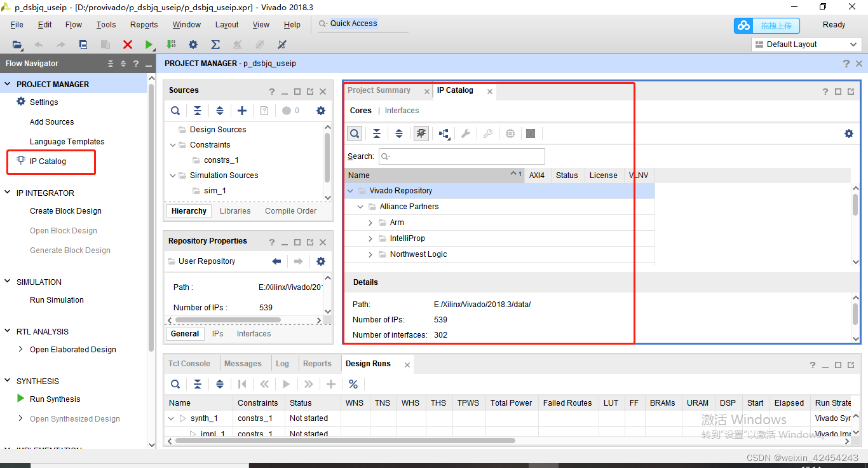This screenshot has height=468, width=868.
Task: Switch to Interfaces view in IP Catalog
Action: [x=402, y=111]
